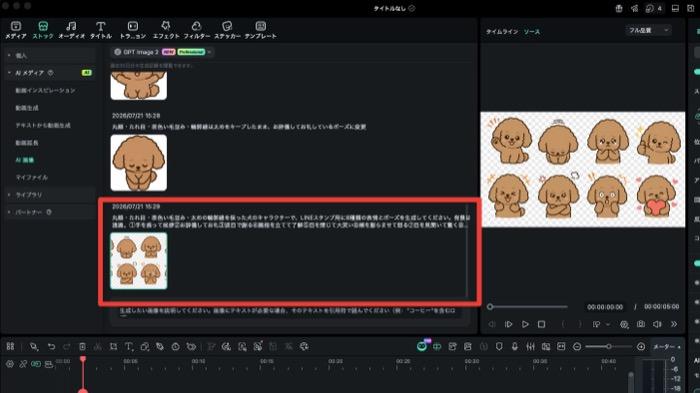Open the audio mixer icon
The height and width of the screenshot is (393, 700).
[x=530, y=347]
